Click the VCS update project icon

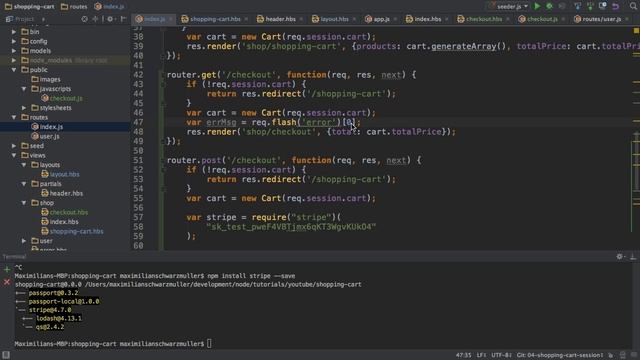578,6
